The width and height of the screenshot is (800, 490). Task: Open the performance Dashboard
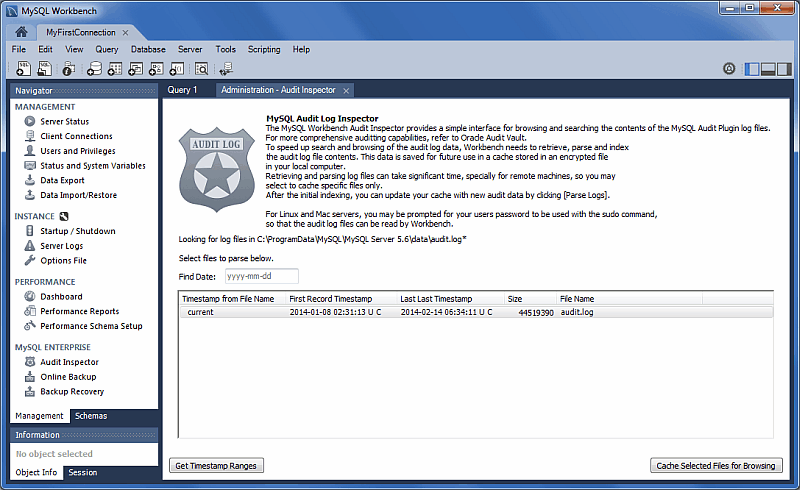click(x=61, y=297)
